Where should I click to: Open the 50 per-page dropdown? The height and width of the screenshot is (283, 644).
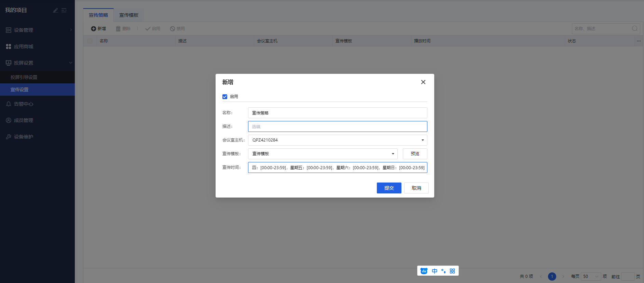pyautogui.click(x=591, y=277)
